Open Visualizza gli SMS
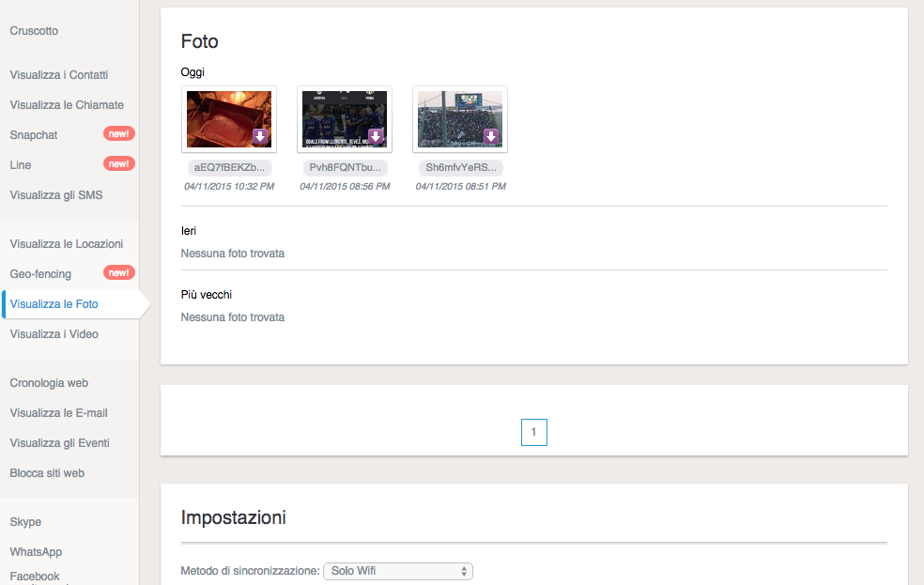The height and width of the screenshot is (585, 924). 56,195
